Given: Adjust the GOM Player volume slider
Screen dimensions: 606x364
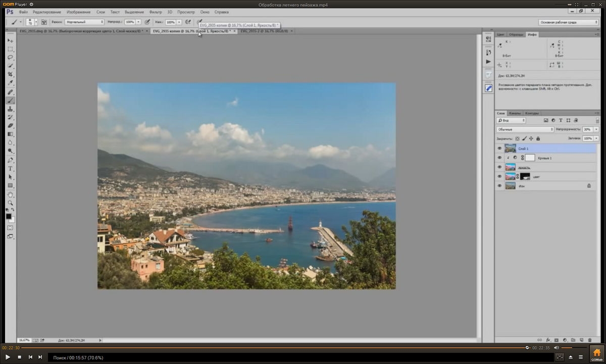Looking at the screenshot, I should click(x=574, y=348).
